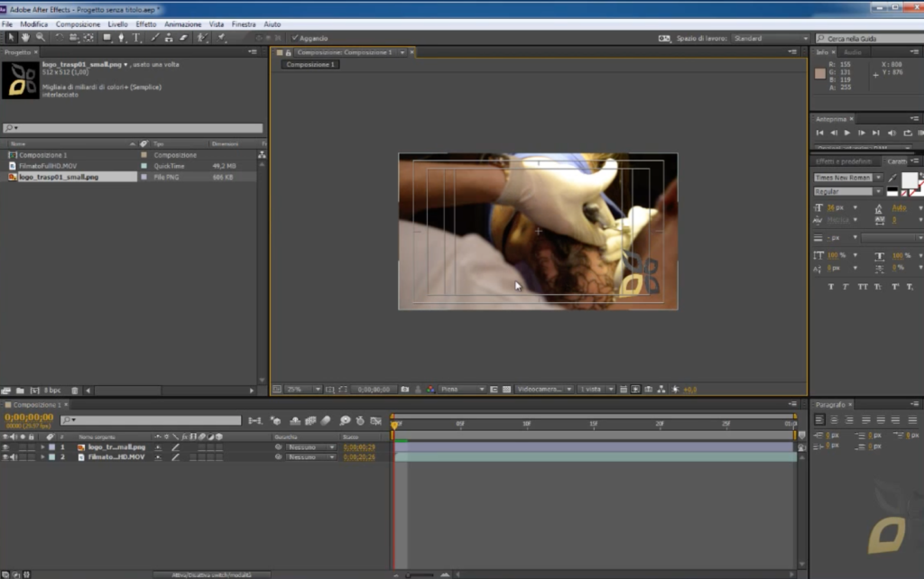Open the Effetto menu

145,24
